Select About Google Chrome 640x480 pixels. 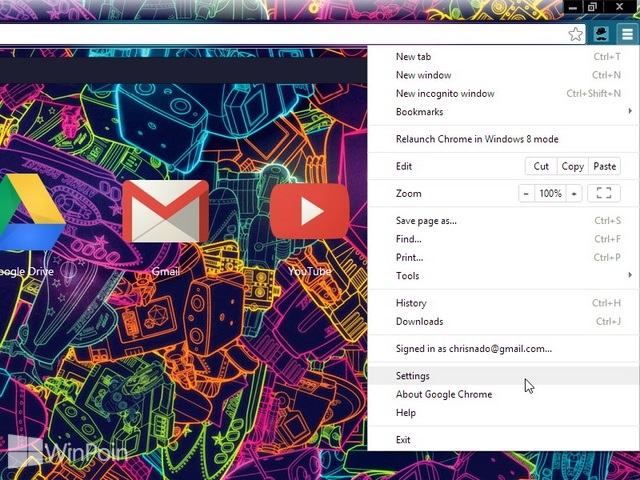[x=504, y=394]
